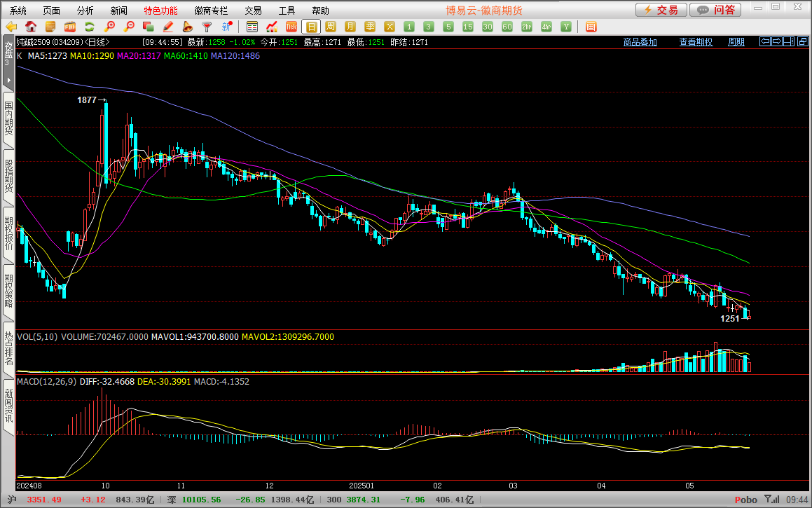Viewport: 812px width, 508px height.
Task: Select 3-minute period button
Action: (428, 27)
